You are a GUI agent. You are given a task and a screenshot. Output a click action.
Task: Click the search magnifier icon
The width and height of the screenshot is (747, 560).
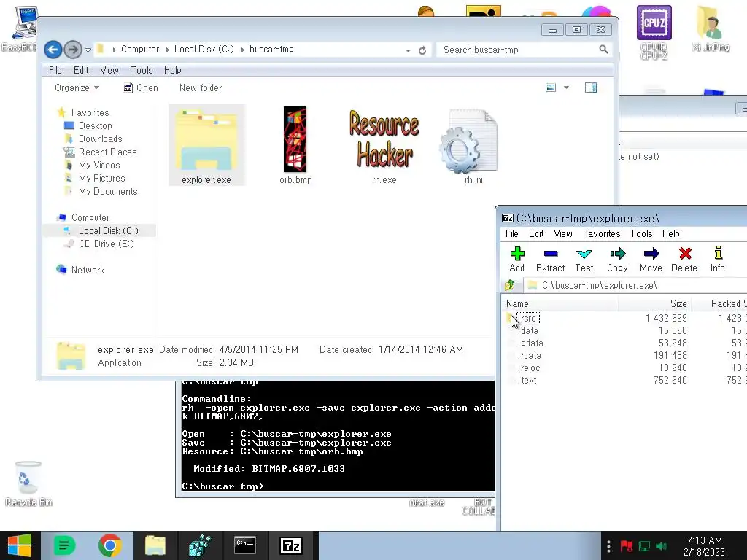click(x=603, y=50)
